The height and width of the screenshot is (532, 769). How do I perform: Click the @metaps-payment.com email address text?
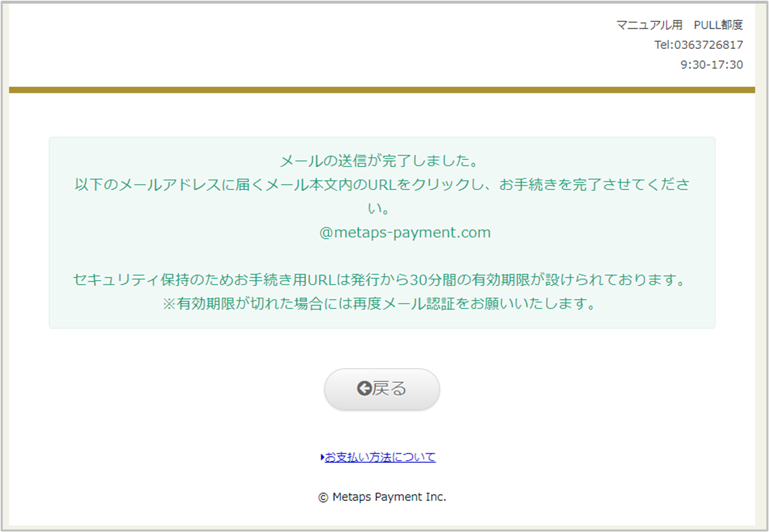tap(405, 233)
